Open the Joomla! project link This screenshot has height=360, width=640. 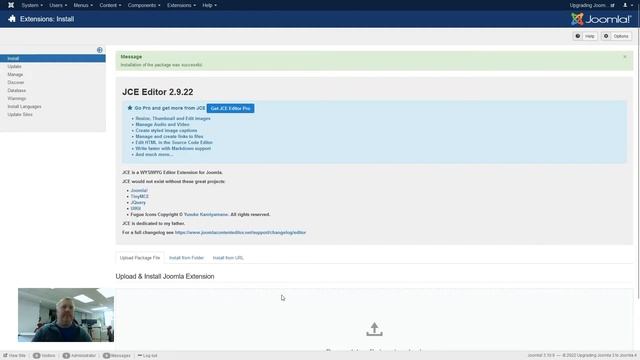tap(139, 191)
